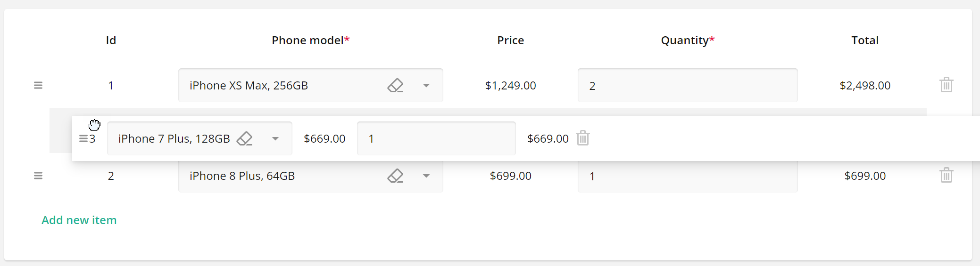Screen dimensions: 980x266
Task: Clear iPhone 8 Plus selection with eraser
Action: tap(395, 176)
